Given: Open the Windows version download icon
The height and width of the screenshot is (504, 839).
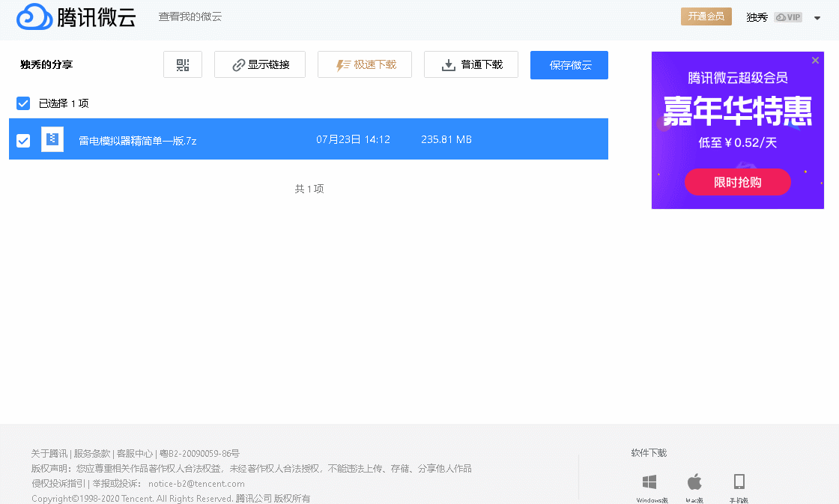Looking at the screenshot, I should [649, 482].
